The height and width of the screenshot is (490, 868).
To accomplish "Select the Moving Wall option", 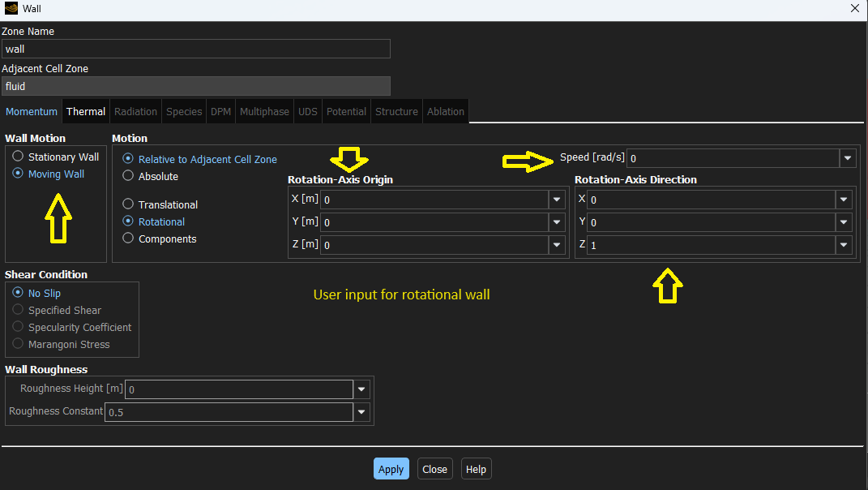I will [x=16, y=174].
